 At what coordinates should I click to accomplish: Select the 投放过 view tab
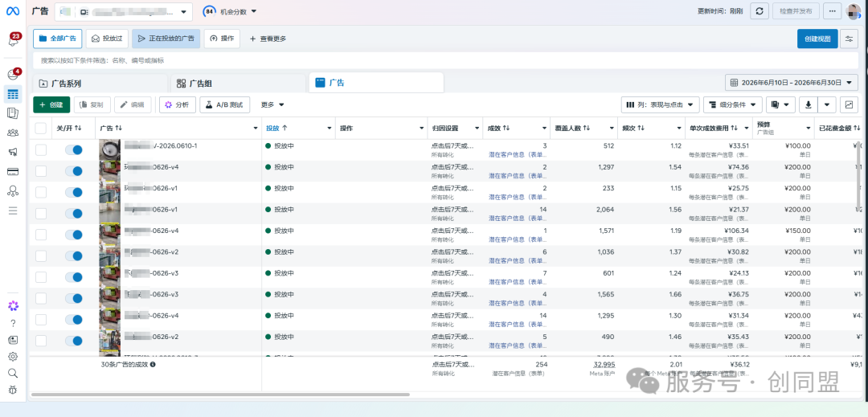(x=108, y=39)
